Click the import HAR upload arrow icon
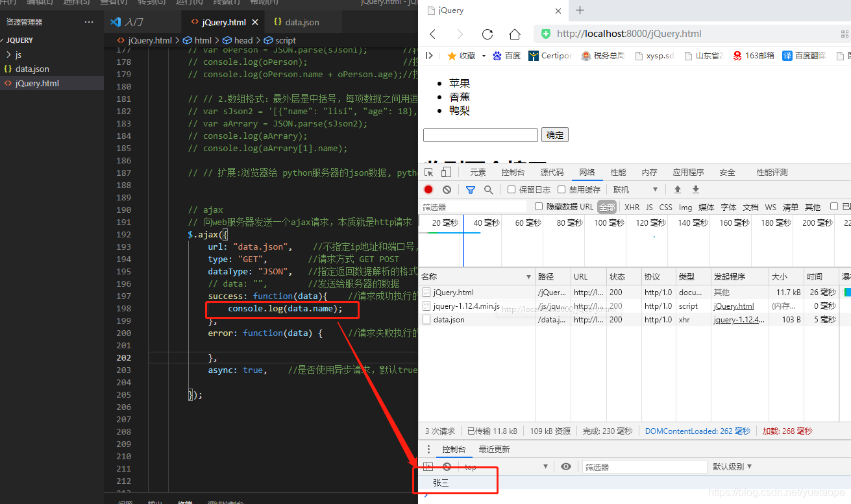 (678, 189)
